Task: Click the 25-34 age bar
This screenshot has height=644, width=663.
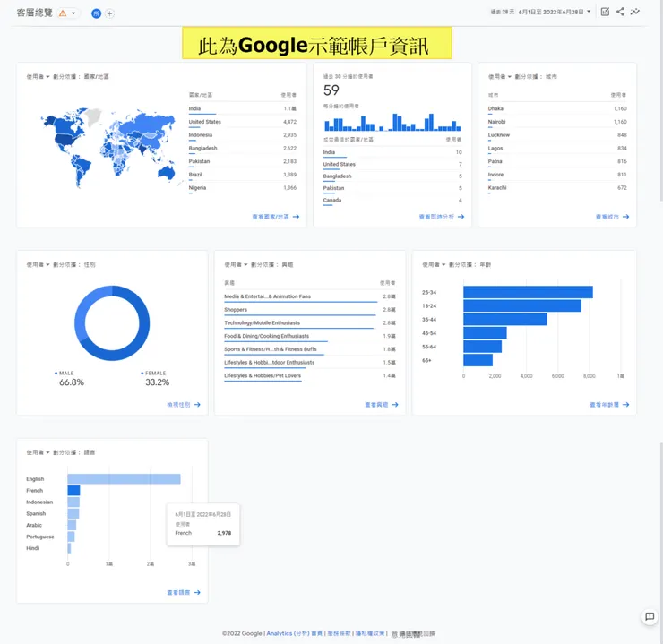Action: [528, 292]
